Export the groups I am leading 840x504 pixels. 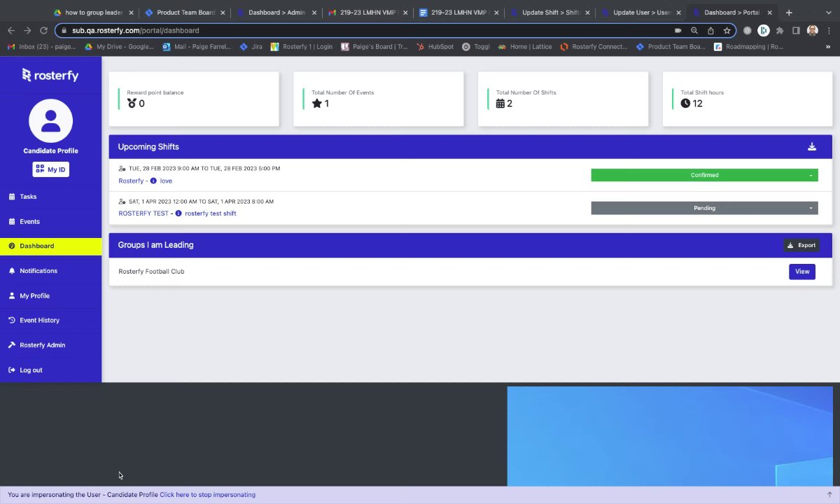(801, 245)
